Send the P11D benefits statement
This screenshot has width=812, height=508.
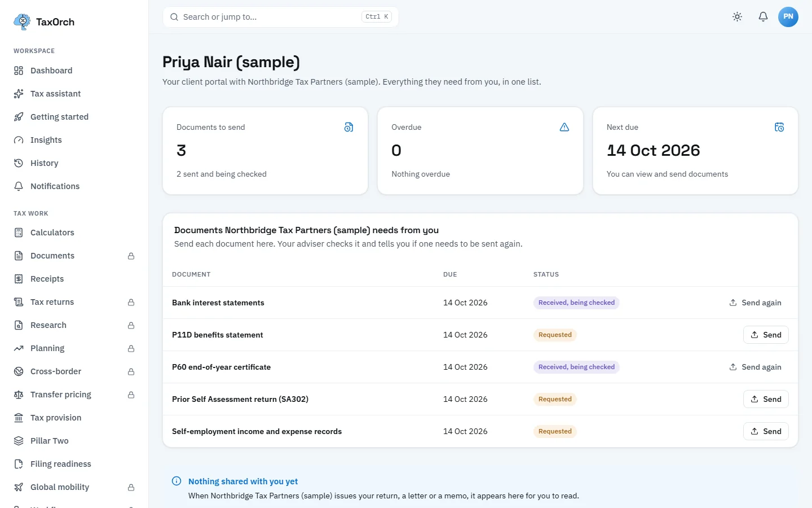pos(766,335)
